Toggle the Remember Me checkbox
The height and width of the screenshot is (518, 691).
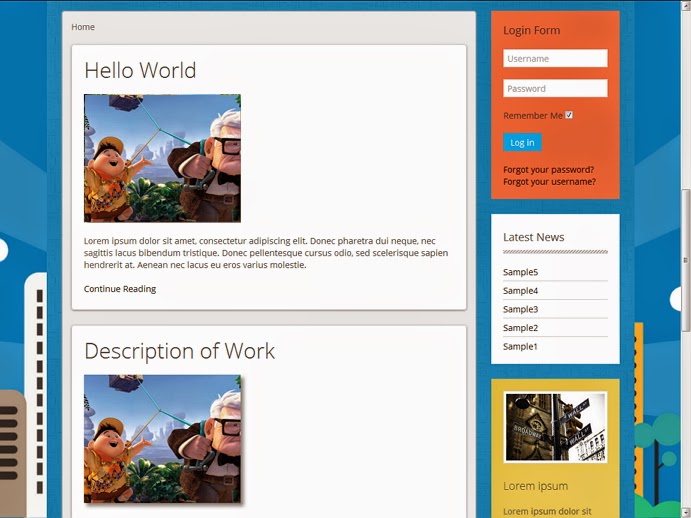[x=569, y=115]
